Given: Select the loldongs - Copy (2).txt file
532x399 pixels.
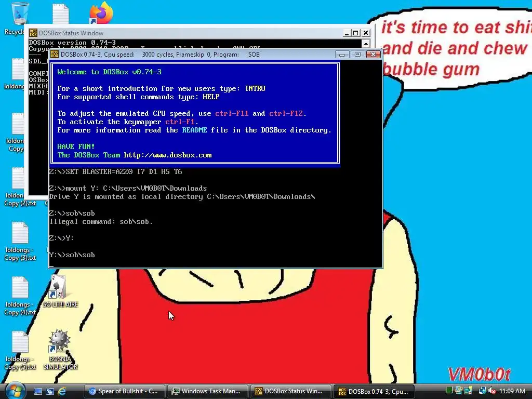Looking at the screenshot, I should (x=20, y=187).
